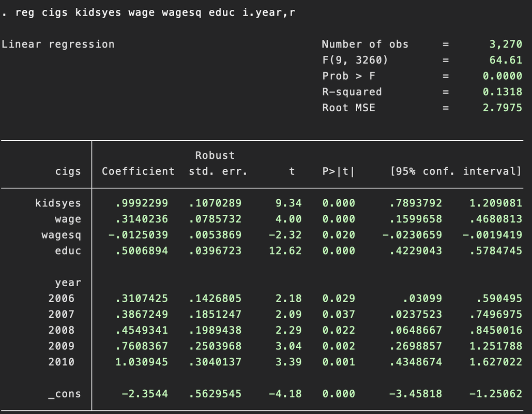
Task: Select wagesq coefficient -.0125039
Action: pos(139,235)
